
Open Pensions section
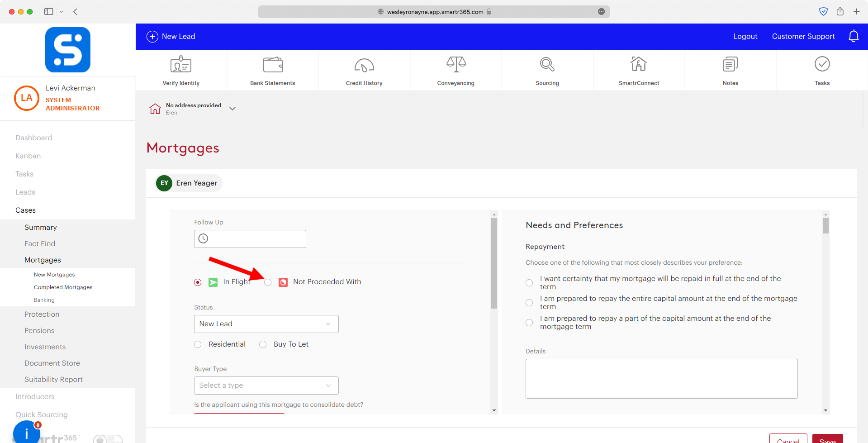pyautogui.click(x=39, y=330)
